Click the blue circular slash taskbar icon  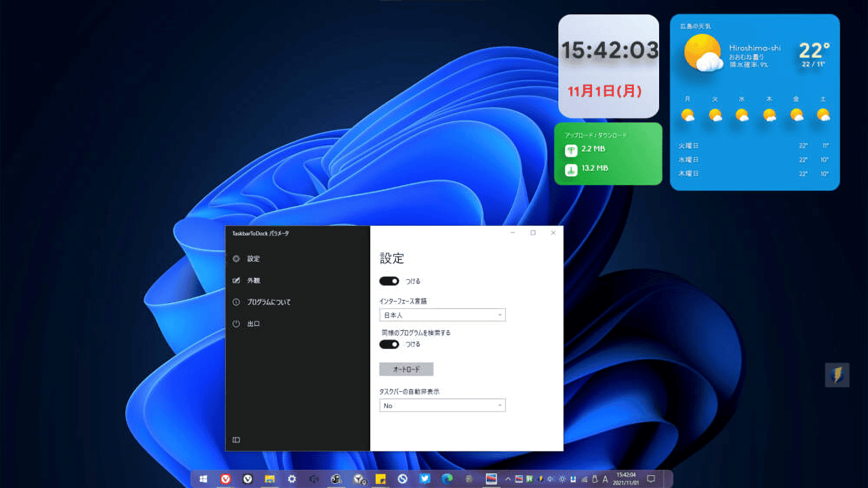tap(402, 479)
